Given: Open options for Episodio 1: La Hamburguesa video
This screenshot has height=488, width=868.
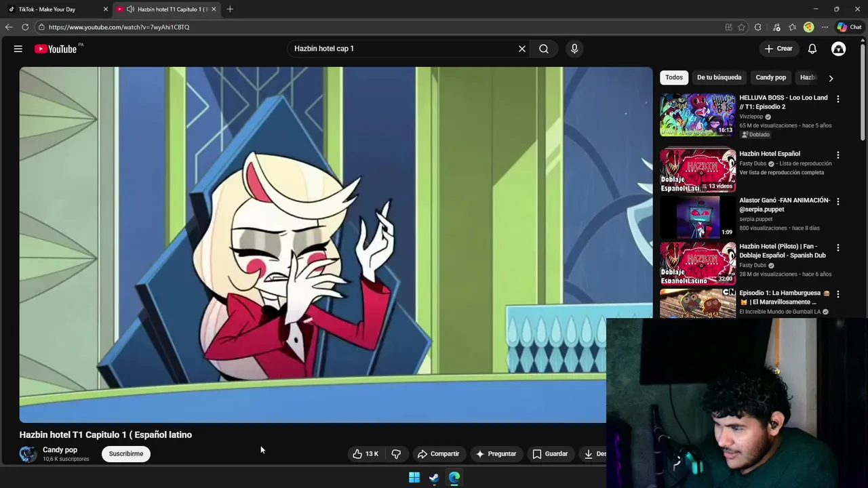Looking at the screenshot, I should [x=838, y=294].
